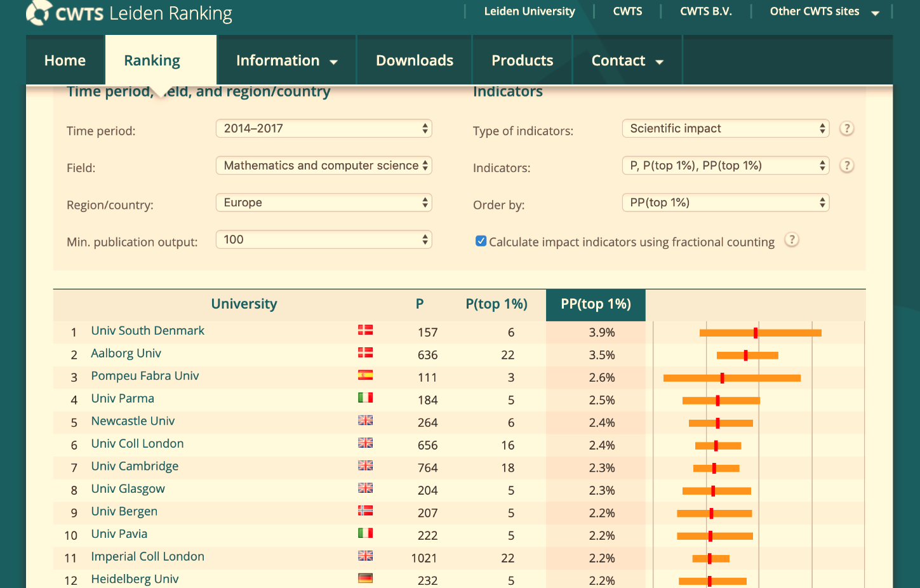Open Univ Cambridge page
This screenshot has width=920, height=588.
point(135,466)
